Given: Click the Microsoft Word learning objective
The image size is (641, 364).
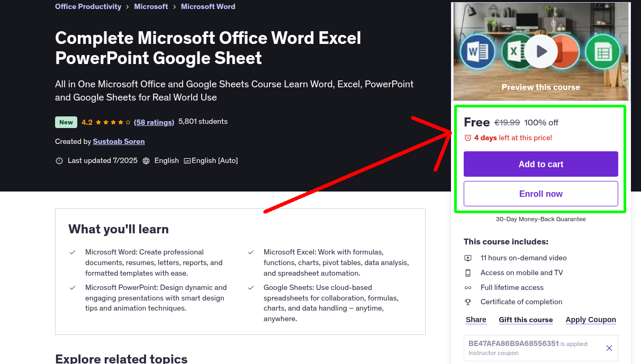Looking at the screenshot, I should point(154,263).
